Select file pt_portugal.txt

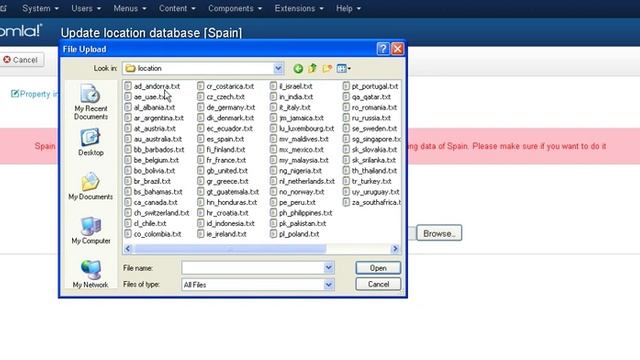pos(371,86)
